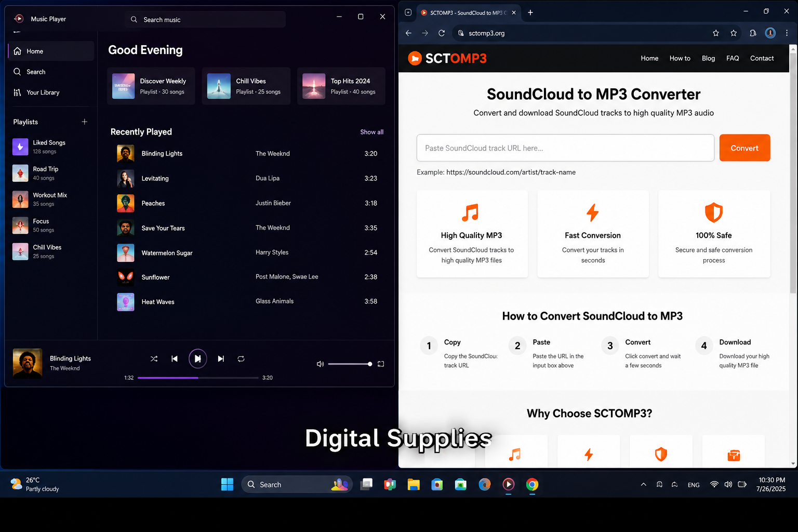Click the play/pause button in player

pos(197,358)
